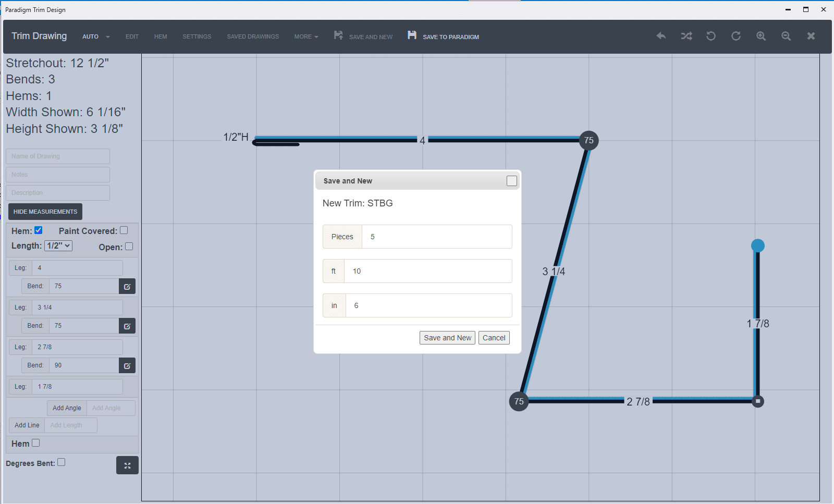Viewport: 834px width, 504px height.
Task: Select the bottom 75 bend node
Action: tap(519, 401)
